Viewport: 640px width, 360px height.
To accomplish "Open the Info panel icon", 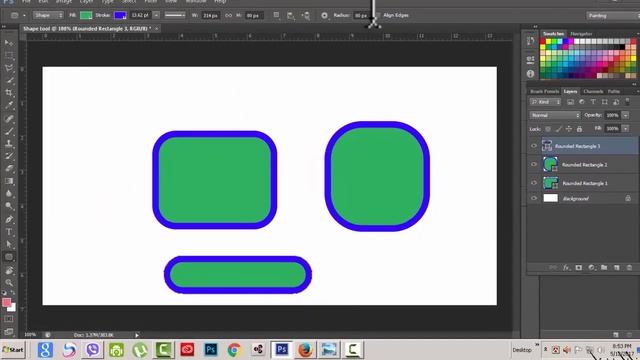I will [x=530, y=73].
